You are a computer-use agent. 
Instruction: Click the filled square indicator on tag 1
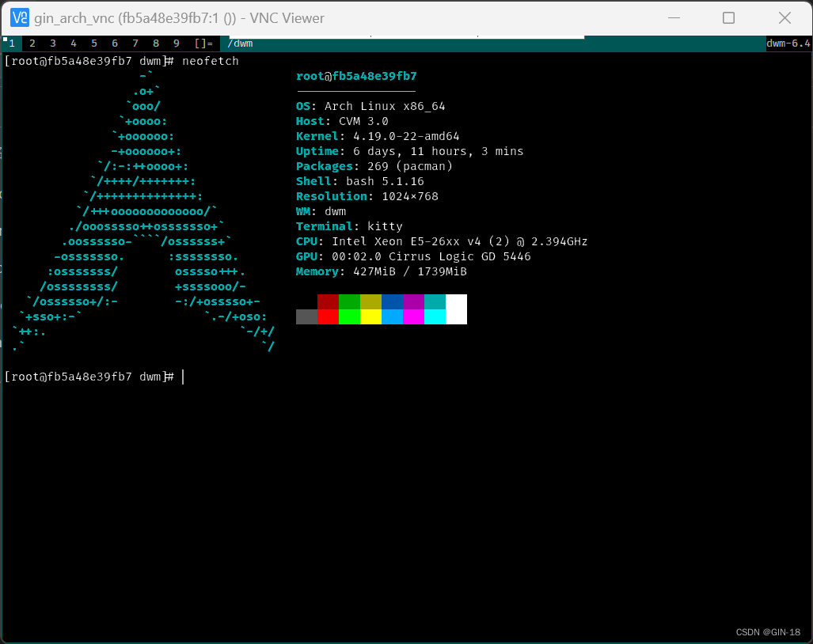(x=6, y=38)
